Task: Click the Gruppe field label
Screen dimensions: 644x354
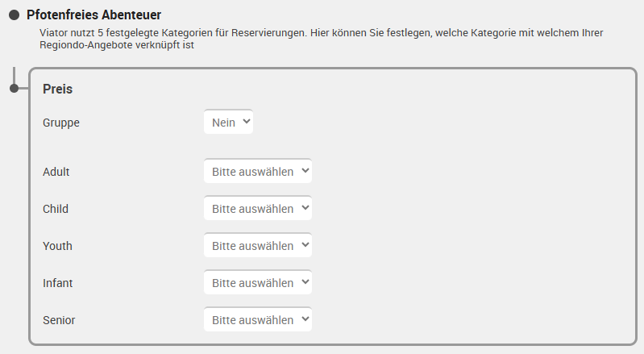Action: click(x=61, y=123)
